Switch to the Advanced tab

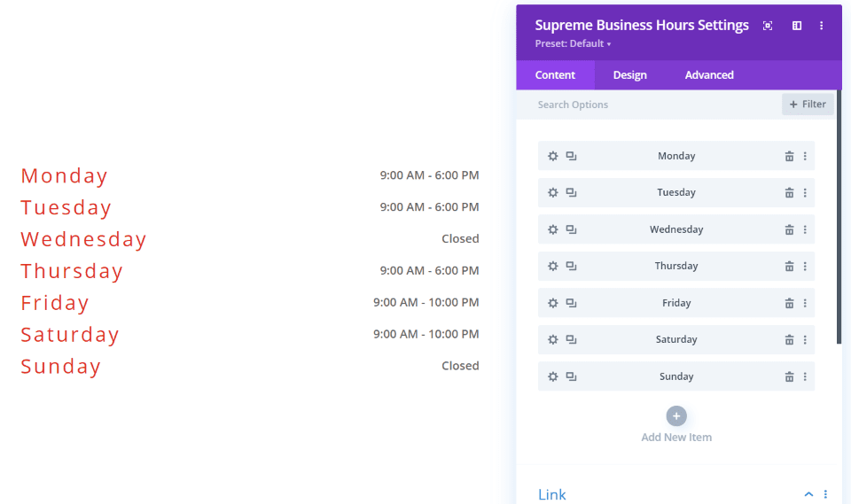709,75
